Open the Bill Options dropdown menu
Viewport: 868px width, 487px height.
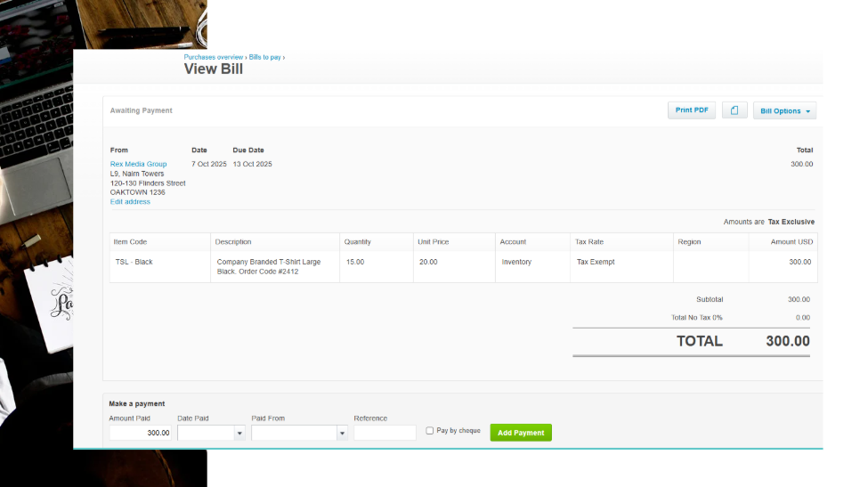pyautogui.click(x=784, y=111)
